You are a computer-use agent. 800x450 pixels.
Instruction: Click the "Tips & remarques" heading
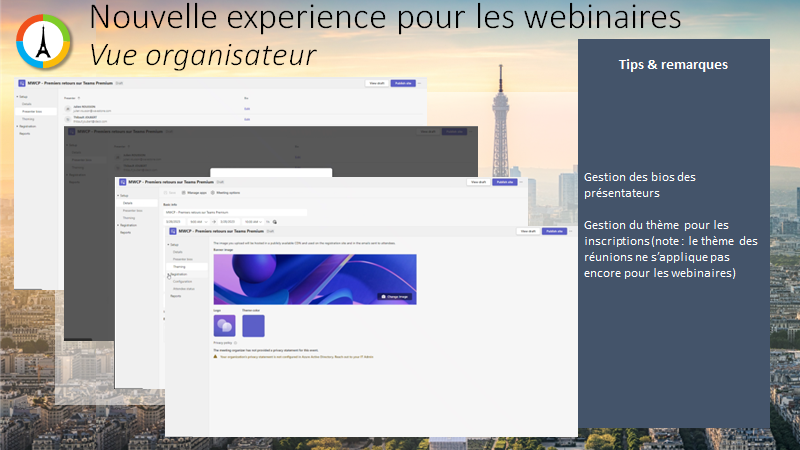[673, 65]
